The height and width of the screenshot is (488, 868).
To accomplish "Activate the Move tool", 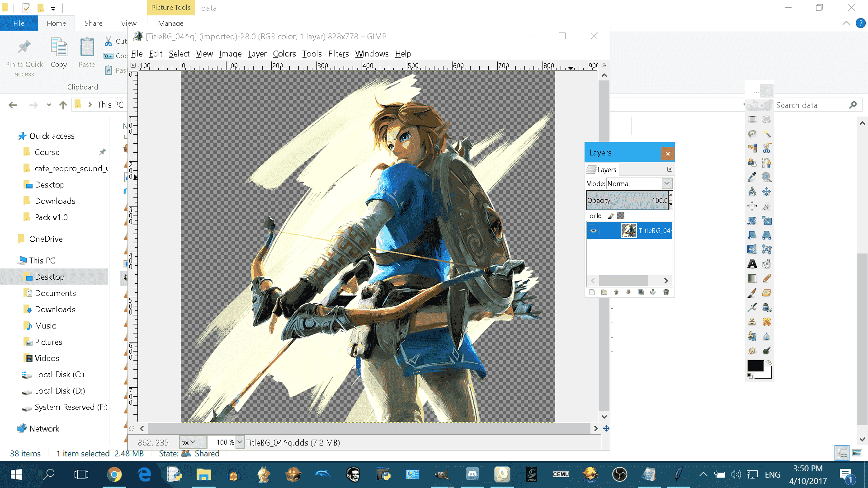I will [766, 192].
